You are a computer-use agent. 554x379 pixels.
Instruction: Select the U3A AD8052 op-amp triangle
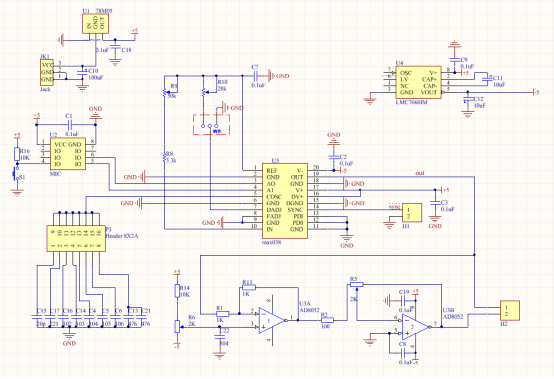tap(272, 321)
